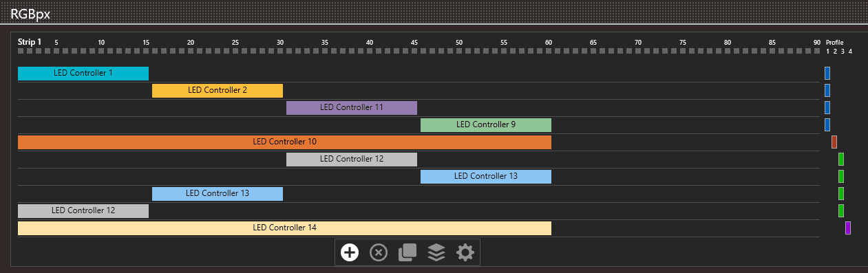
Task: Click the LED pixel at marker 90
Action: point(816,51)
